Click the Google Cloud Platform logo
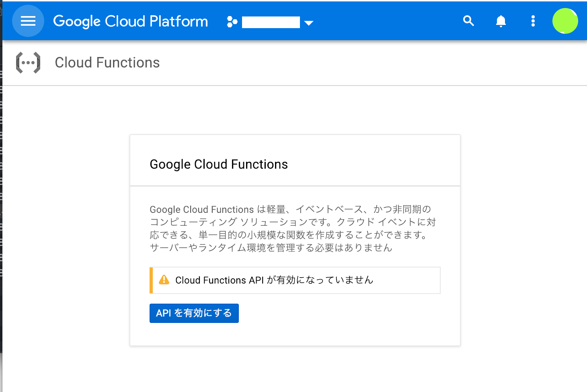This screenshot has height=392, width=587. pyautogui.click(x=130, y=21)
